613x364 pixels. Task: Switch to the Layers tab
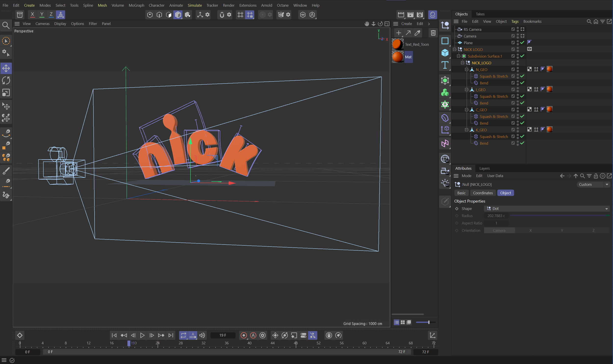pos(484,168)
